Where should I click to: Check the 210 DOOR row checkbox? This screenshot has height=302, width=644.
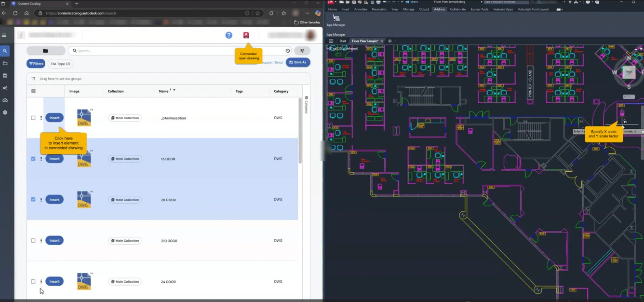tap(33, 240)
